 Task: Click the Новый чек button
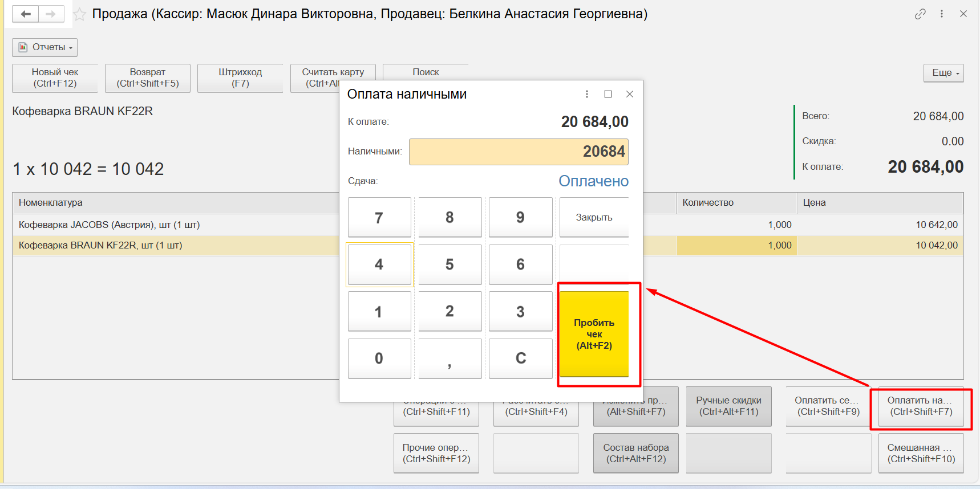coord(55,78)
